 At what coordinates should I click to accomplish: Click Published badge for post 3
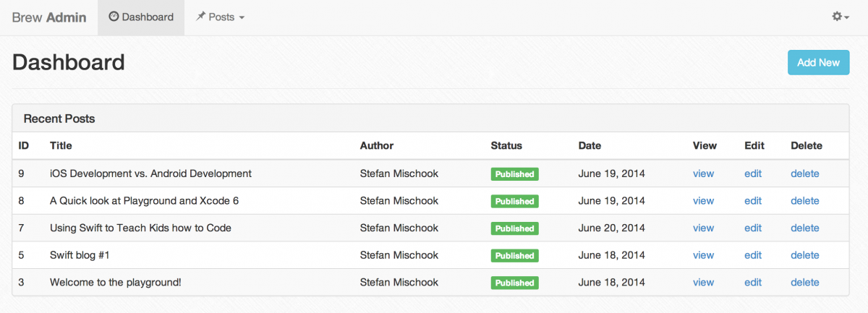515,283
